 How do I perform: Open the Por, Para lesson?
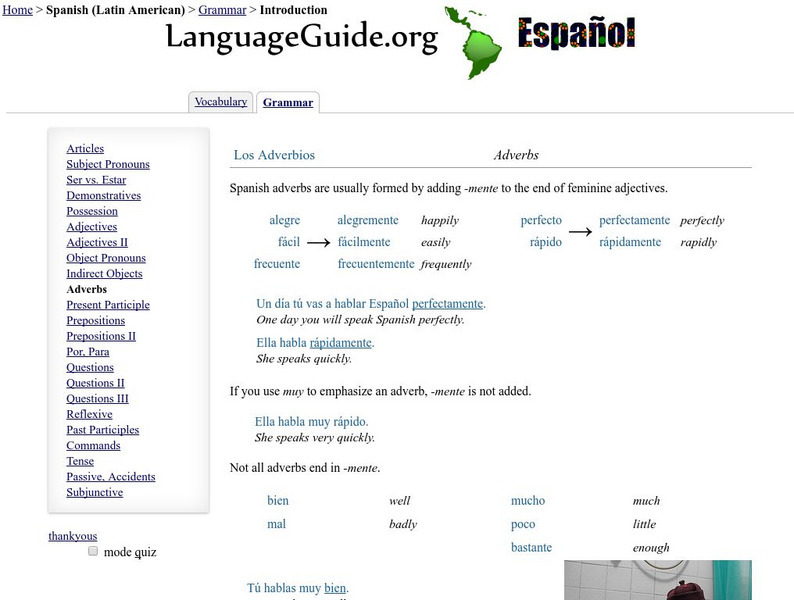click(88, 352)
